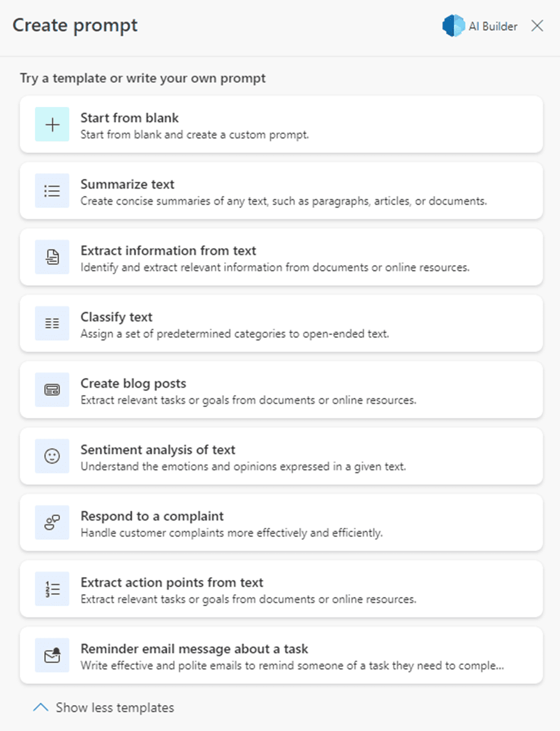The image size is (560, 731).
Task: Collapse list with Show less templates chevron
Action: click(41, 707)
